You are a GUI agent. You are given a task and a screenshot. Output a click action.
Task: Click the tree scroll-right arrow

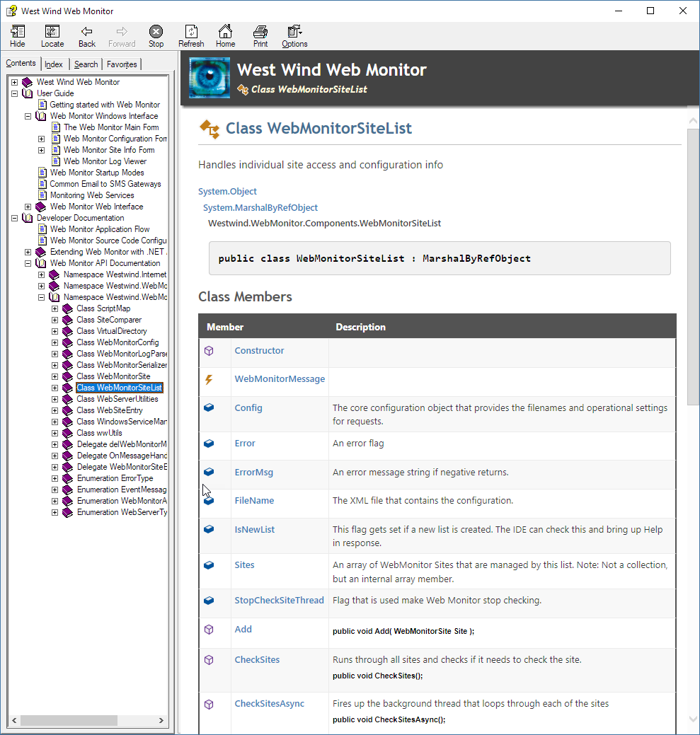(x=161, y=720)
